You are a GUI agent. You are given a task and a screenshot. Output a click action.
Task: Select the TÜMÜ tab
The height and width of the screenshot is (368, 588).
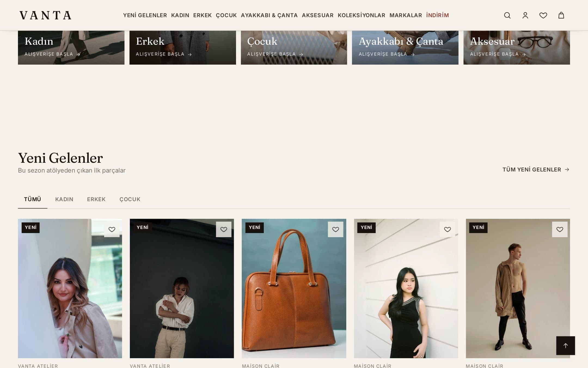[32, 199]
